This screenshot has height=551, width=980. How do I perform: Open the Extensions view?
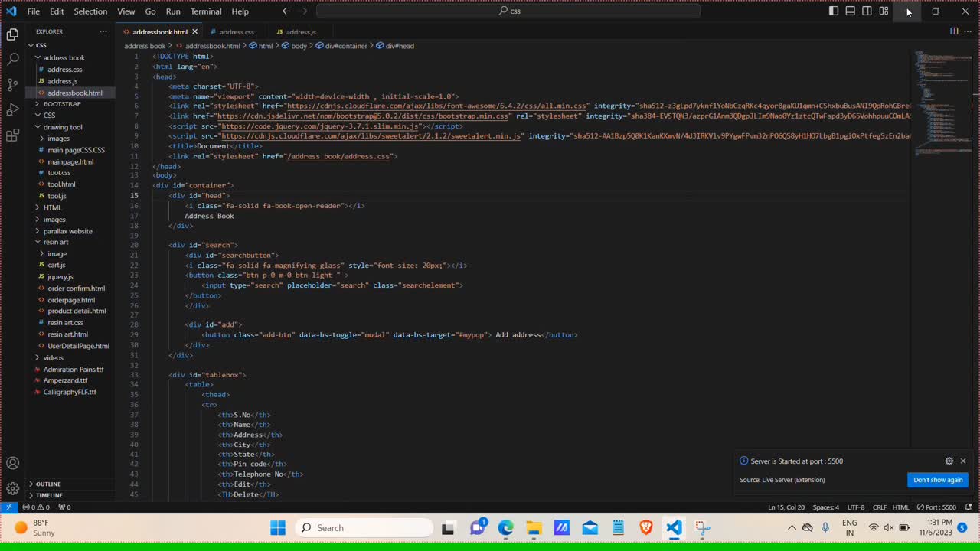[x=12, y=135]
